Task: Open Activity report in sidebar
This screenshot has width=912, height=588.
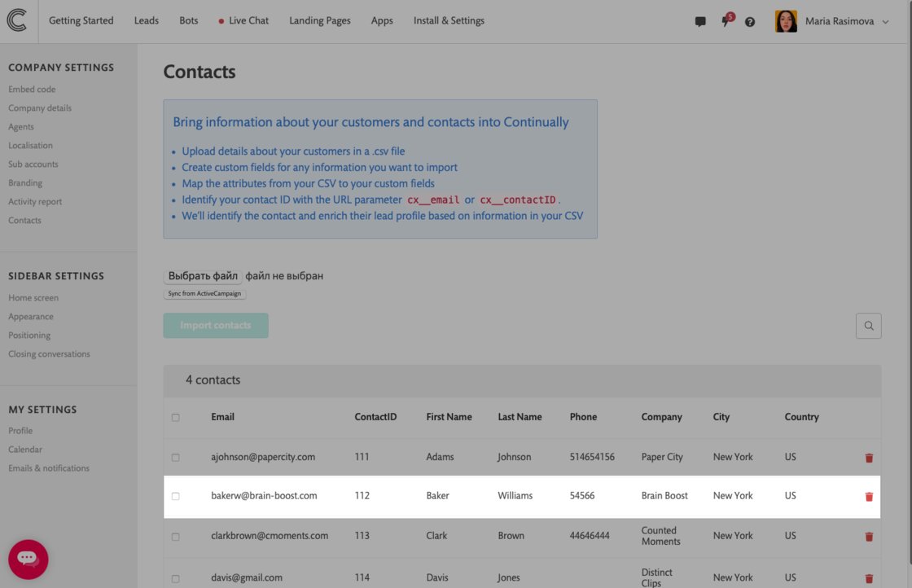Action: point(35,201)
